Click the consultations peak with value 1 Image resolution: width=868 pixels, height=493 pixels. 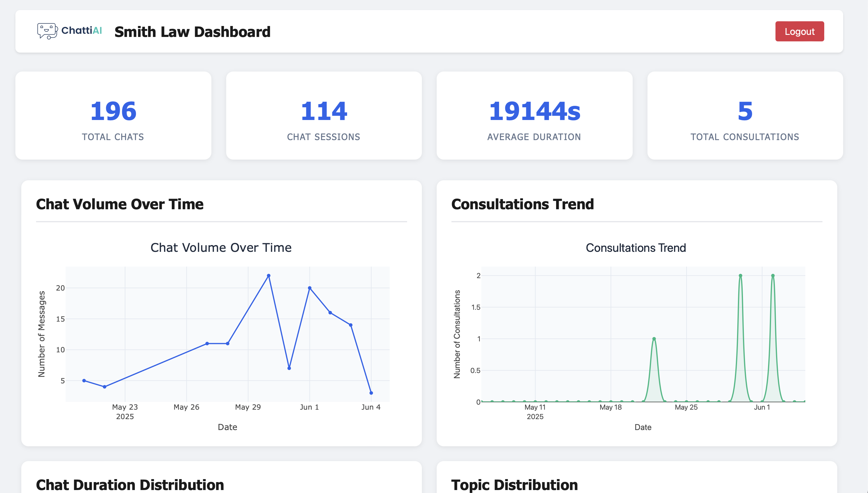[x=654, y=339]
